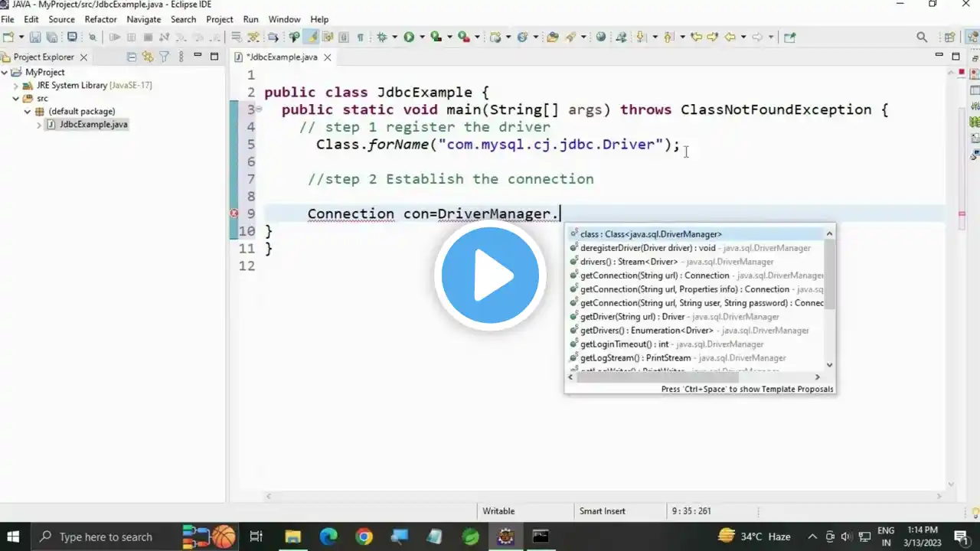Open the dropdown arrow next to Run
Image resolution: width=980 pixels, height=551 pixels.
click(421, 37)
